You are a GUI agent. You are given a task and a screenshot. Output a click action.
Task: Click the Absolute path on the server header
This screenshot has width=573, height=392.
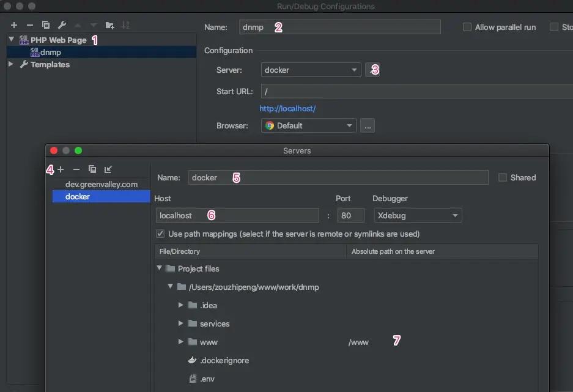pyautogui.click(x=442, y=251)
